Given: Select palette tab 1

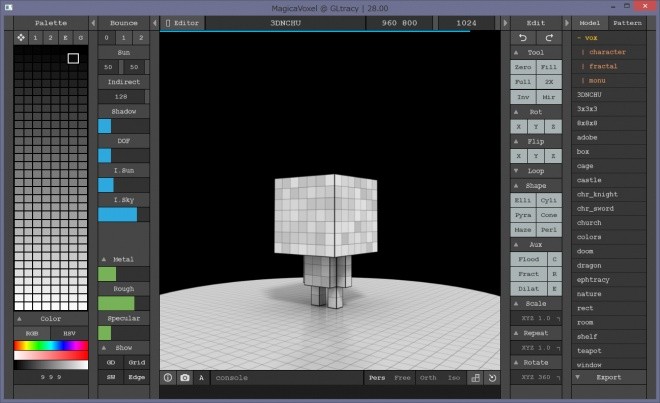Looking at the screenshot, I should click(35, 38).
